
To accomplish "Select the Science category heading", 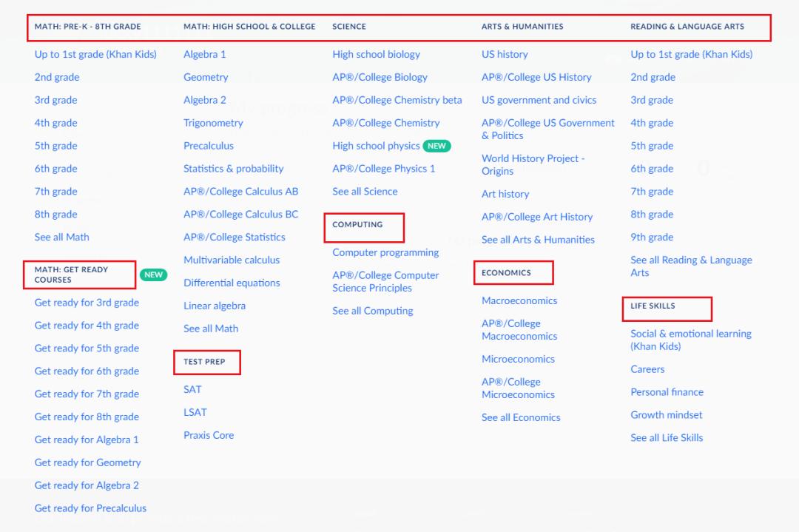I will [x=349, y=27].
